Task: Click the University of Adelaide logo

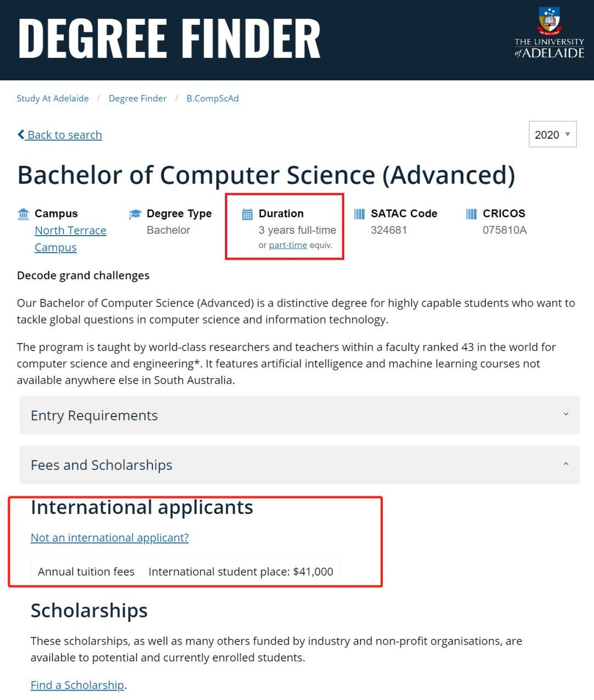Action: pos(549,32)
